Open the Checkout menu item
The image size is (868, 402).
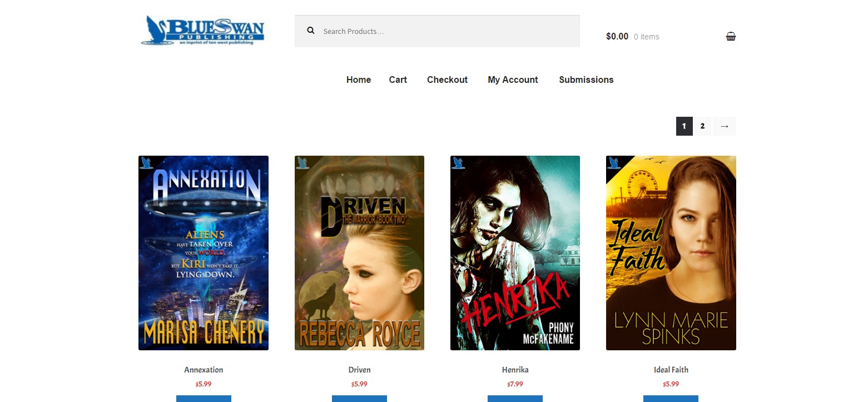447,80
